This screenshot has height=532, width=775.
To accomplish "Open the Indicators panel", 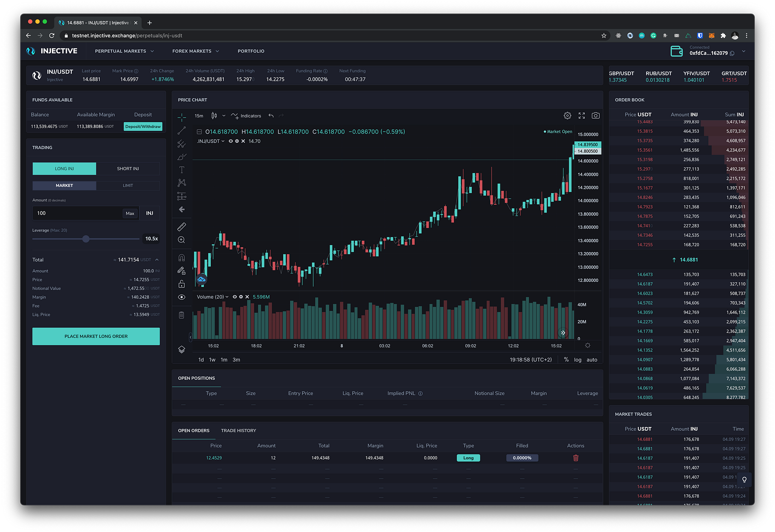I will (247, 116).
